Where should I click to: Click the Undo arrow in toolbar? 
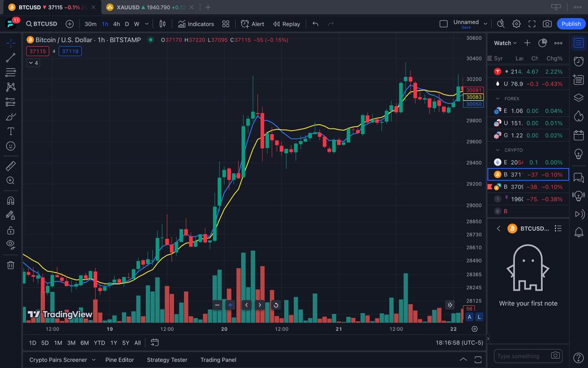point(315,24)
